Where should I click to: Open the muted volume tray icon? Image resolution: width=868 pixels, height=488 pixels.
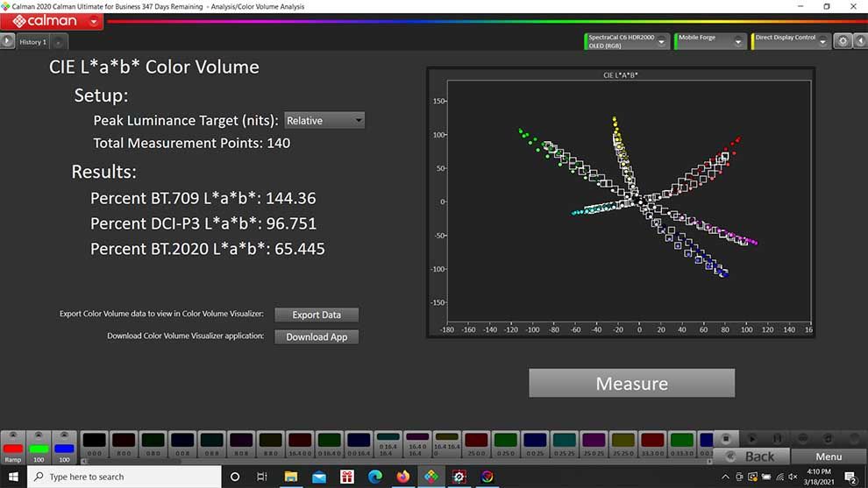(793, 477)
